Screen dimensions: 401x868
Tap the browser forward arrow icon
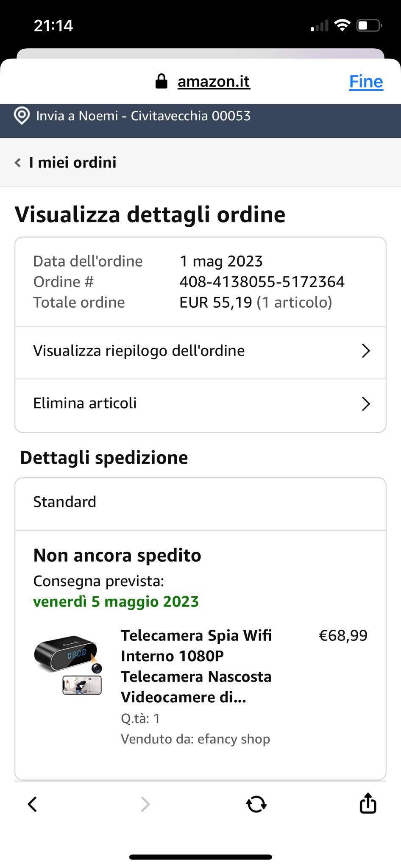[145, 804]
